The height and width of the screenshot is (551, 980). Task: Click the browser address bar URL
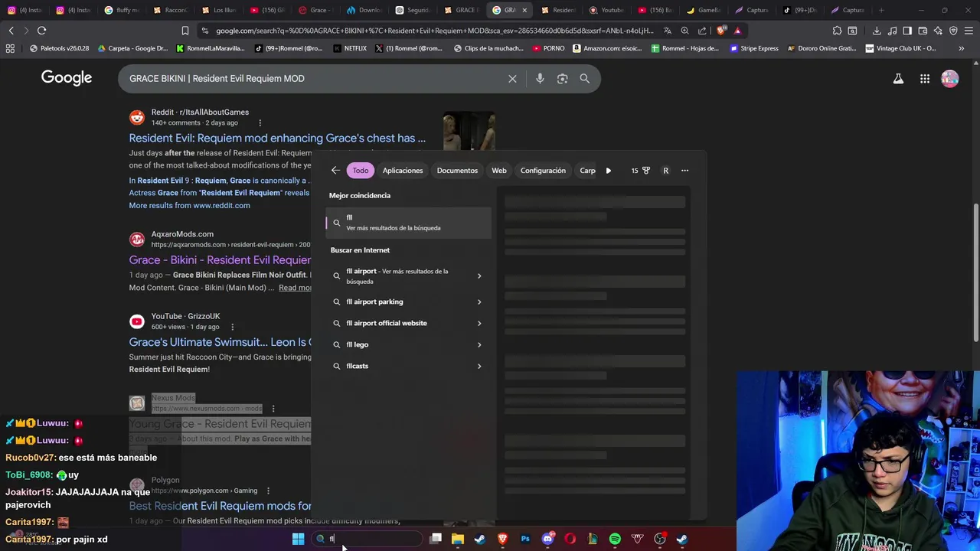click(x=434, y=31)
